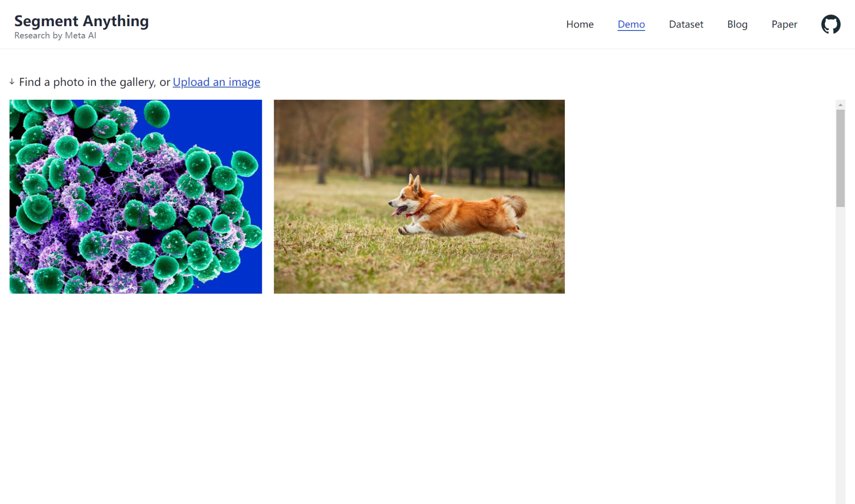Open the GitHub repository icon

831,24
